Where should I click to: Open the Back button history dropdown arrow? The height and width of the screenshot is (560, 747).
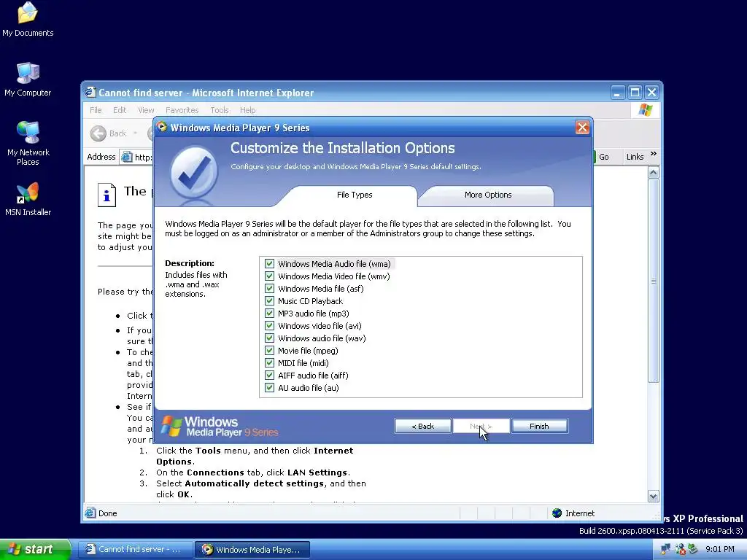point(135,133)
